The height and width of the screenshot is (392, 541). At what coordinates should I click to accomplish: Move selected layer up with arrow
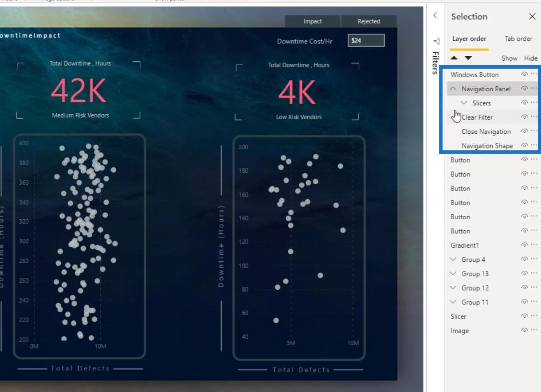[454, 58]
